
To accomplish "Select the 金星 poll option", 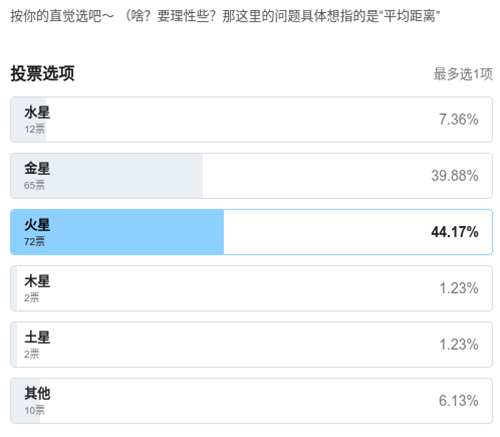I will 251,176.
